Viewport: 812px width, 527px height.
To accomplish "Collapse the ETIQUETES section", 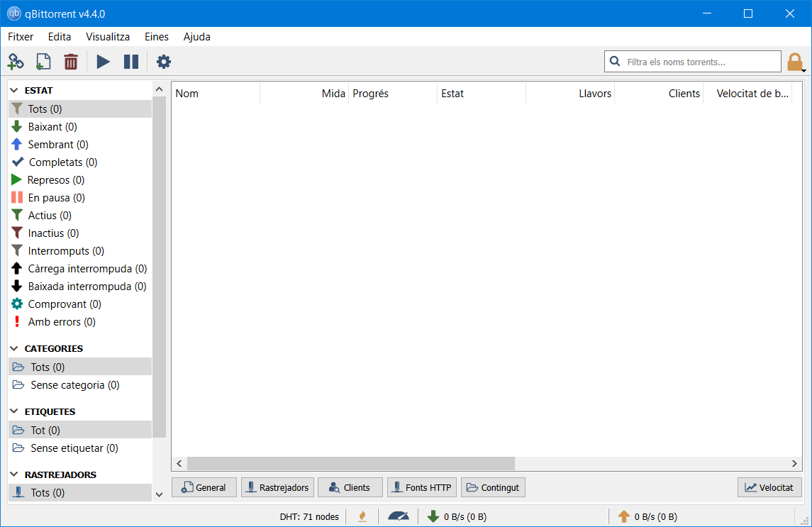I will click(x=15, y=412).
